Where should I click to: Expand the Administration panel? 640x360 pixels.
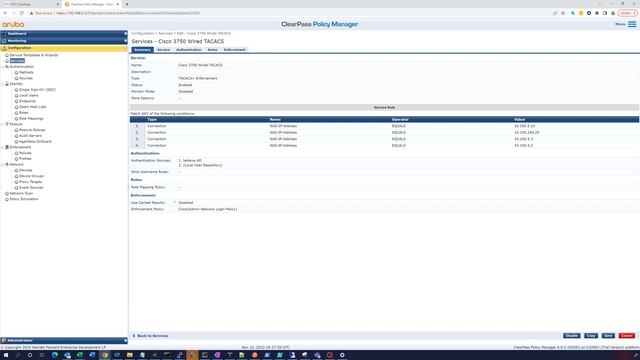[64, 340]
